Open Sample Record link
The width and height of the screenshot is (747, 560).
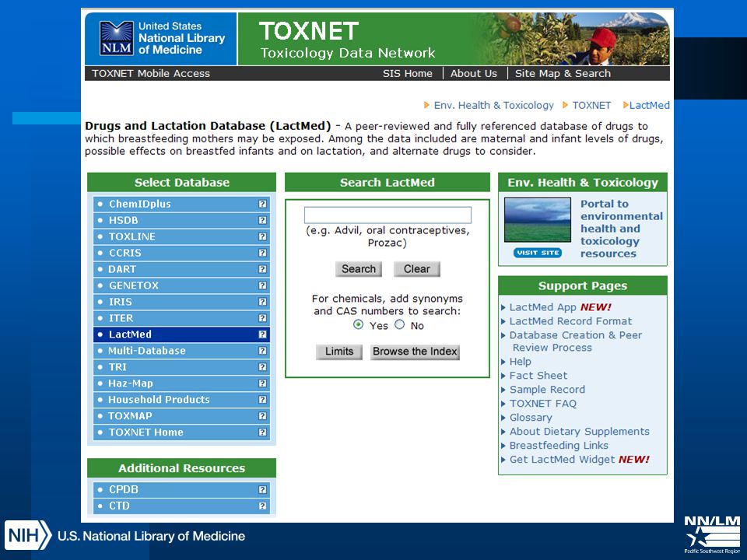(547, 390)
